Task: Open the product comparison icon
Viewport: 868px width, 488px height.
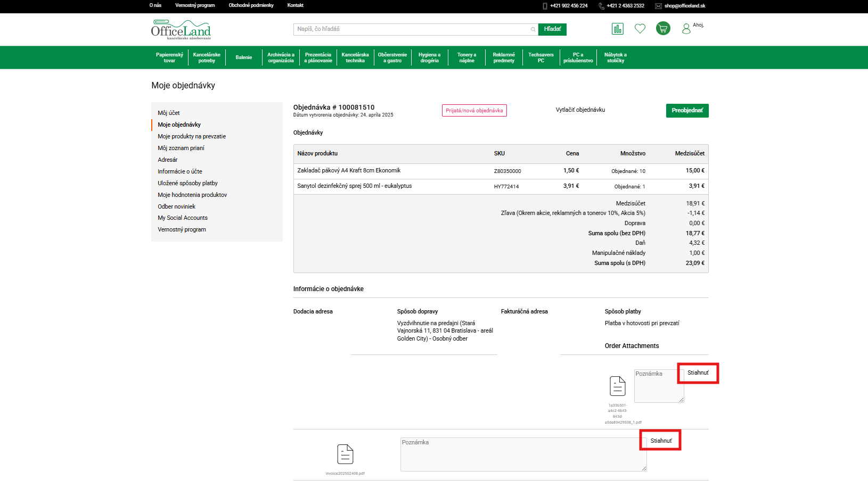Action: pos(618,29)
